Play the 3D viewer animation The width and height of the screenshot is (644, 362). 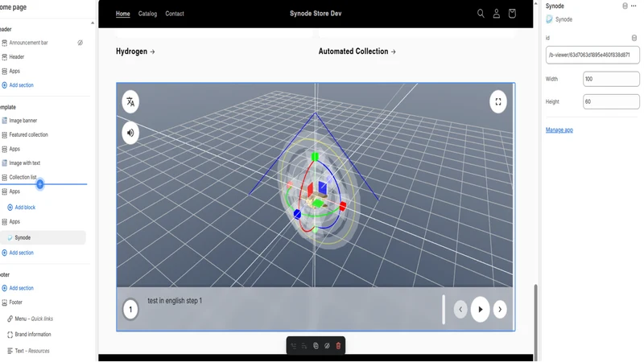(480, 310)
